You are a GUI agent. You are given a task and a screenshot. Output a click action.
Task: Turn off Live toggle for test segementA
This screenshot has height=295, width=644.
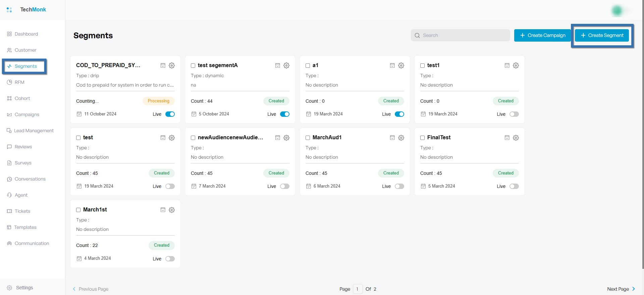click(285, 114)
